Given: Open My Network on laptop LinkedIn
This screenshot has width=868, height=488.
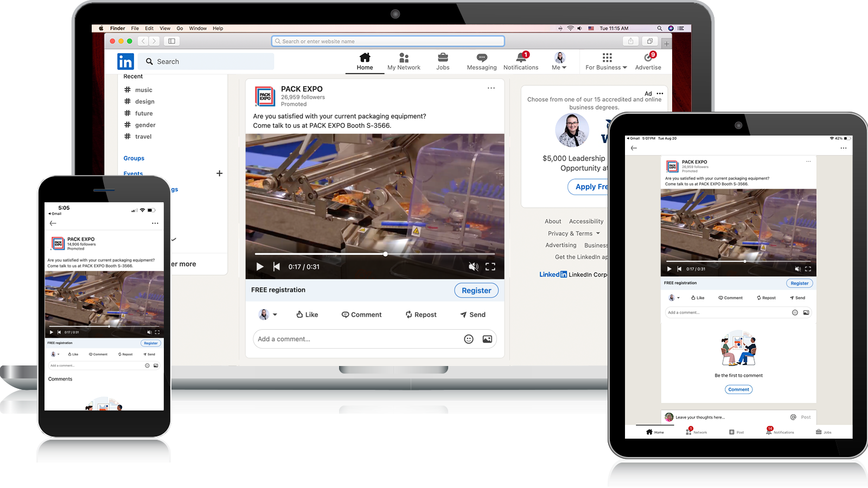Looking at the screenshot, I should point(404,61).
